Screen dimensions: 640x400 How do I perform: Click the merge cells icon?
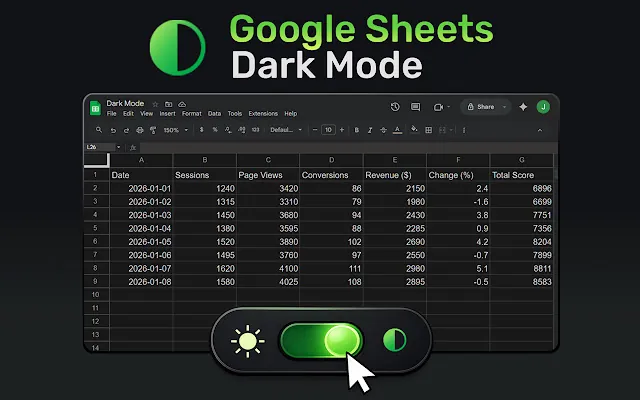point(442,130)
